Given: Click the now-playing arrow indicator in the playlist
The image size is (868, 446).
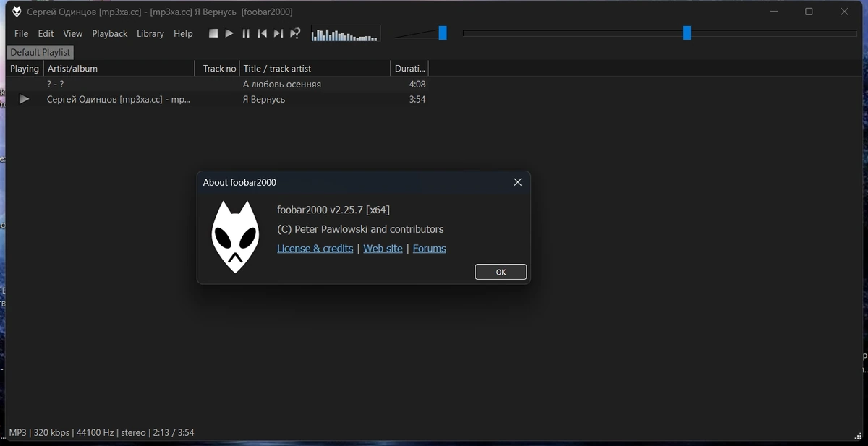Looking at the screenshot, I should [x=25, y=100].
